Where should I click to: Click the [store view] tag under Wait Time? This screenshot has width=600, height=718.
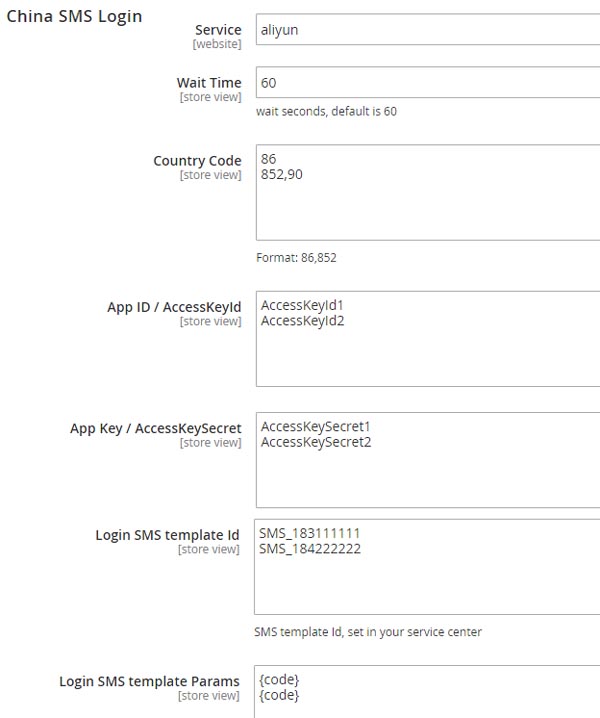click(210, 97)
